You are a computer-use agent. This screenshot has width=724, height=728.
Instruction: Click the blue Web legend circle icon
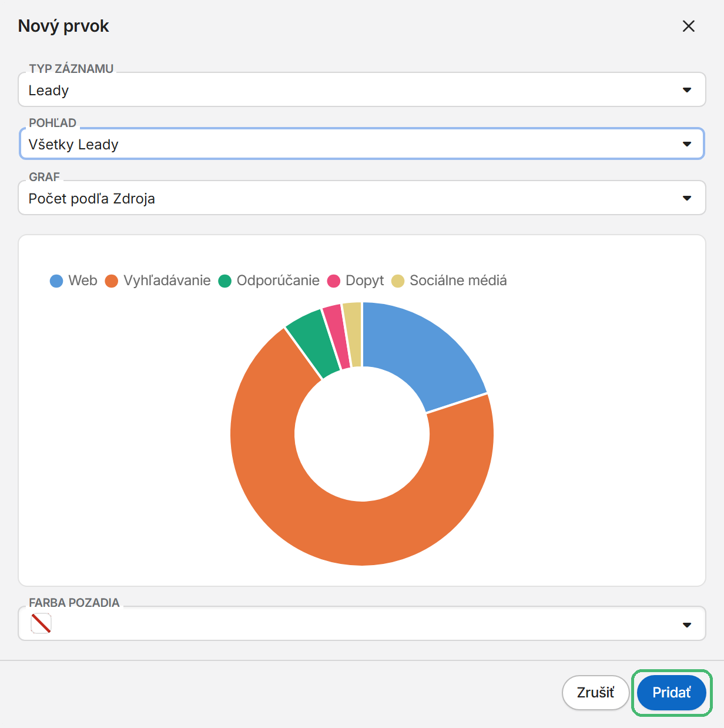[56, 281]
